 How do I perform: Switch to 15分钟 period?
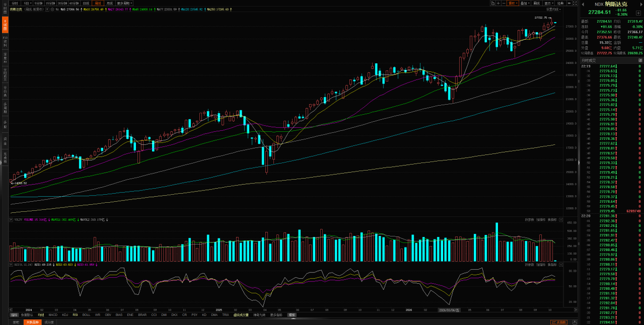point(50,3)
